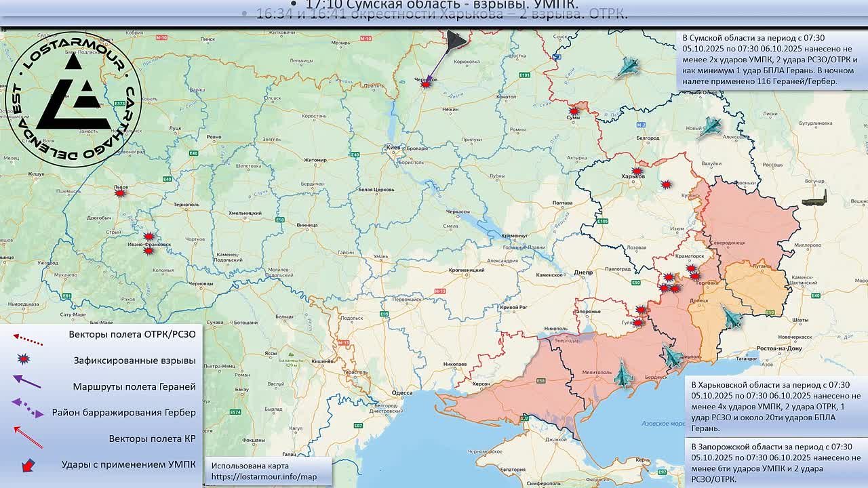Click the red-blue УМПК strike legend icon
The image size is (868, 488).
pos(28,465)
